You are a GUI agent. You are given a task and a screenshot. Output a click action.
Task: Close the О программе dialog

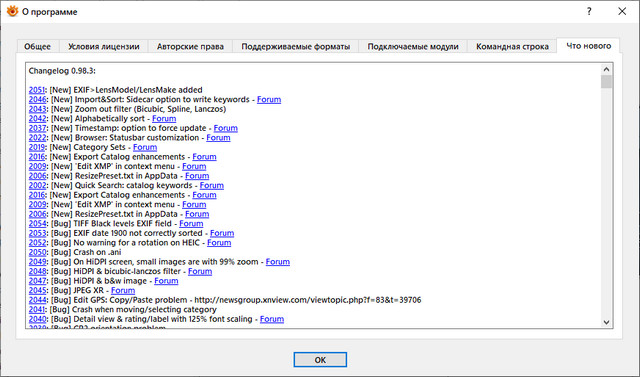[622, 11]
